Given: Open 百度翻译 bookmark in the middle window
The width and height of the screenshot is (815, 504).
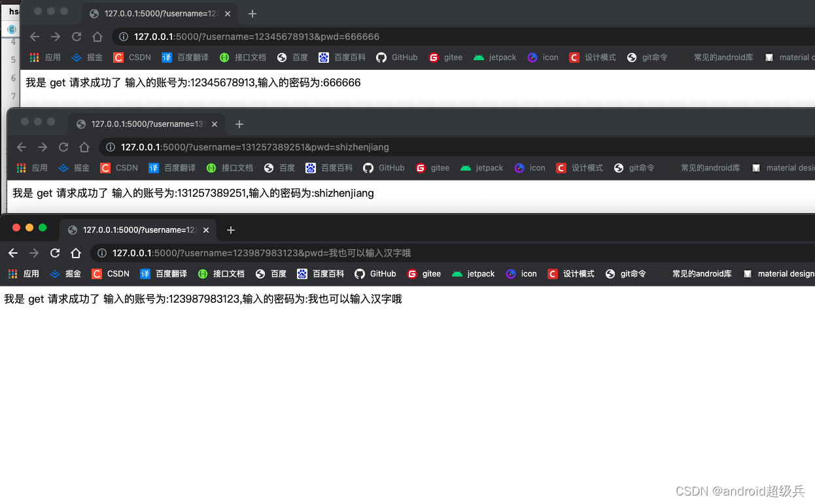Looking at the screenshot, I should point(172,168).
